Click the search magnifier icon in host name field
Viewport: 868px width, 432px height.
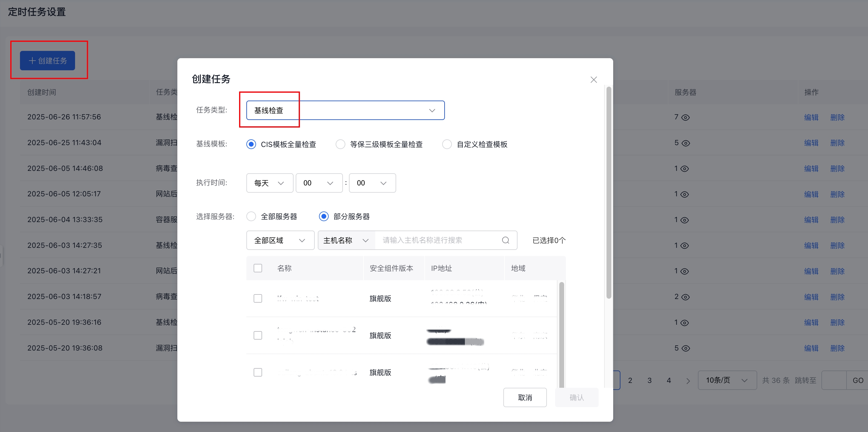click(x=505, y=240)
